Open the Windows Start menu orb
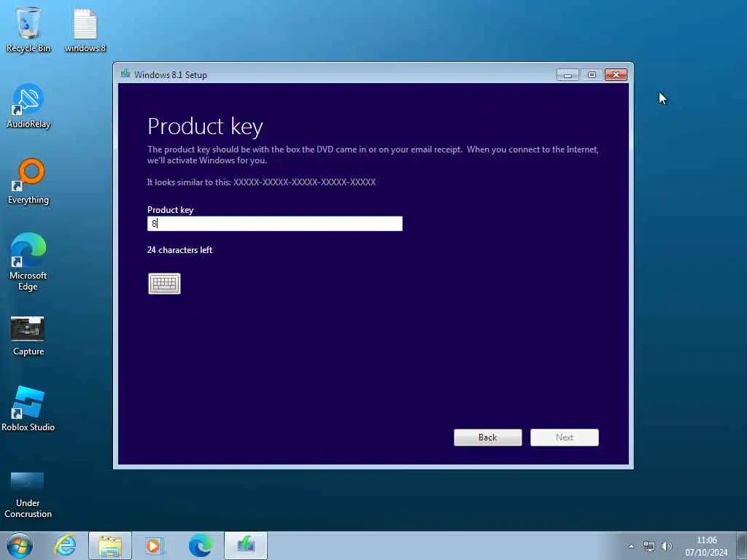747x560 pixels. (x=20, y=545)
